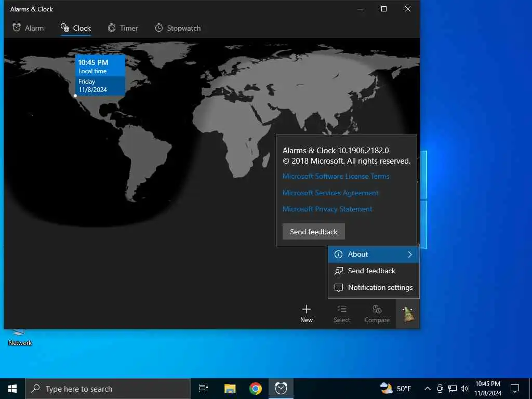The height and width of the screenshot is (399, 532).
Task: Open Microsoft Services Agreement link
Action: [330, 193]
